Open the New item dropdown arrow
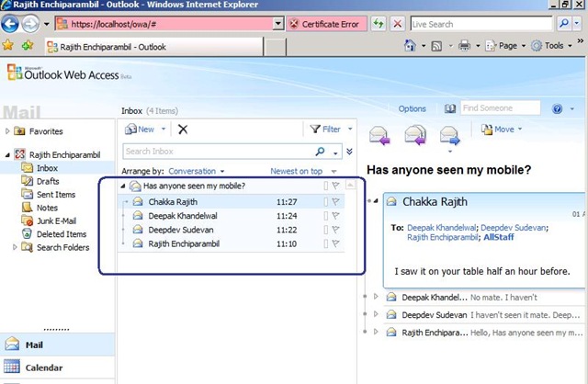This screenshot has width=588, height=384. click(x=164, y=129)
